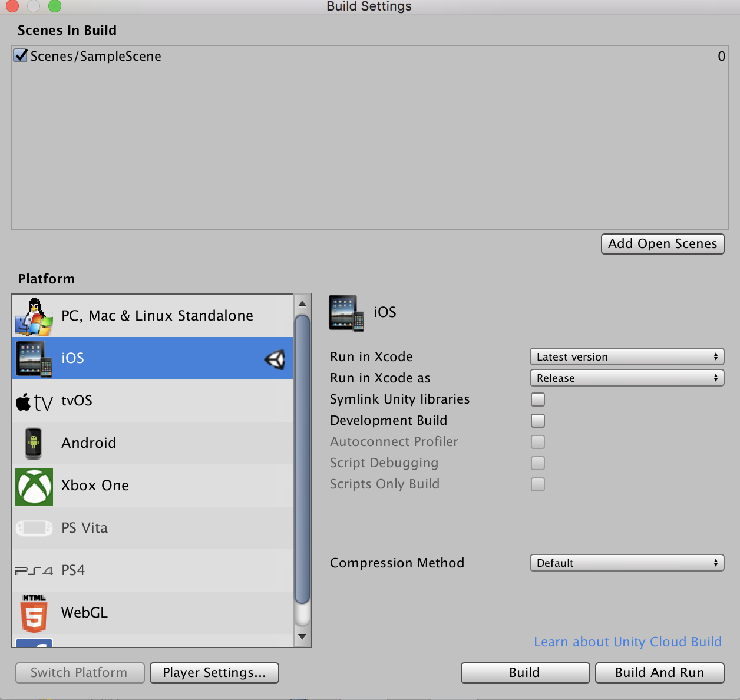Click the green zoom window button

(x=55, y=6)
